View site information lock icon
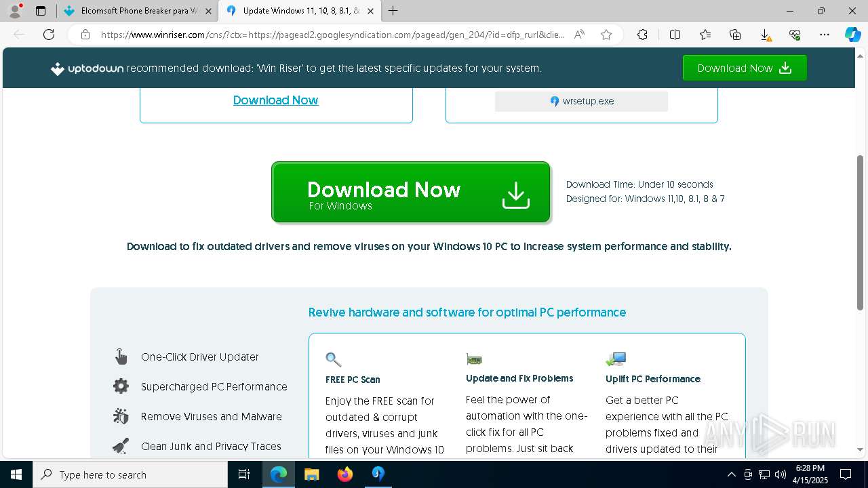Image resolution: width=868 pixels, height=488 pixels. pyautogui.click(x=85, y=35)
